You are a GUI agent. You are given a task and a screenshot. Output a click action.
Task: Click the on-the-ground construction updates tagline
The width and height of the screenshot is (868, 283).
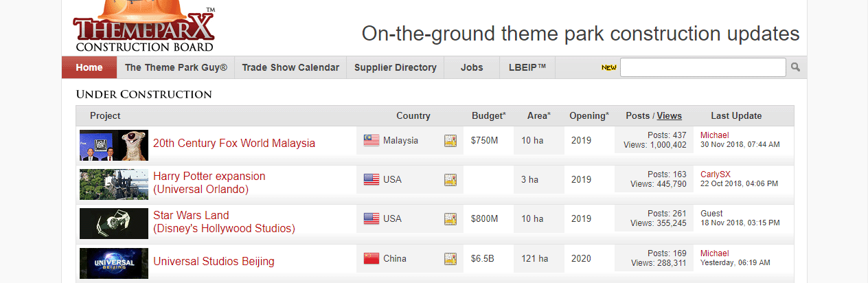[581, 34]
